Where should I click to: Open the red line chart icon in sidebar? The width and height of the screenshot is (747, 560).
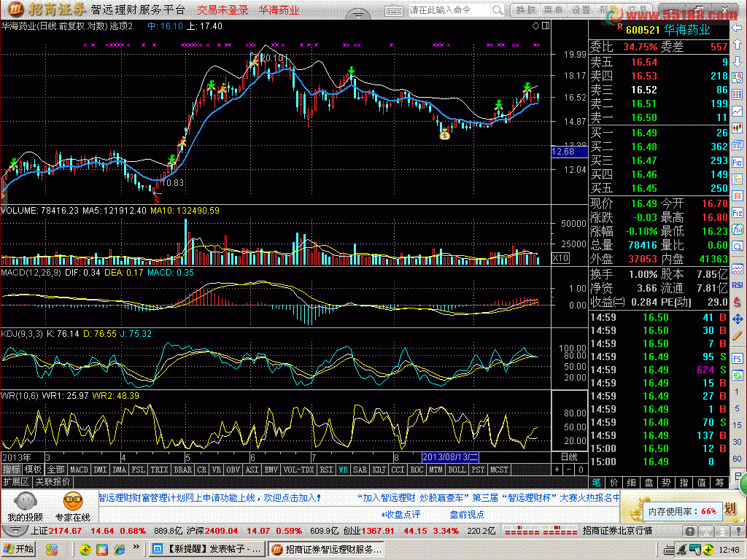coord(738,112)
